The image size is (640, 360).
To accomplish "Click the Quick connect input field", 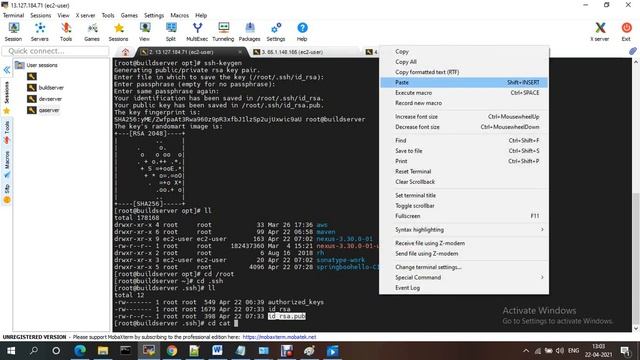I will (x=56, y=51).
